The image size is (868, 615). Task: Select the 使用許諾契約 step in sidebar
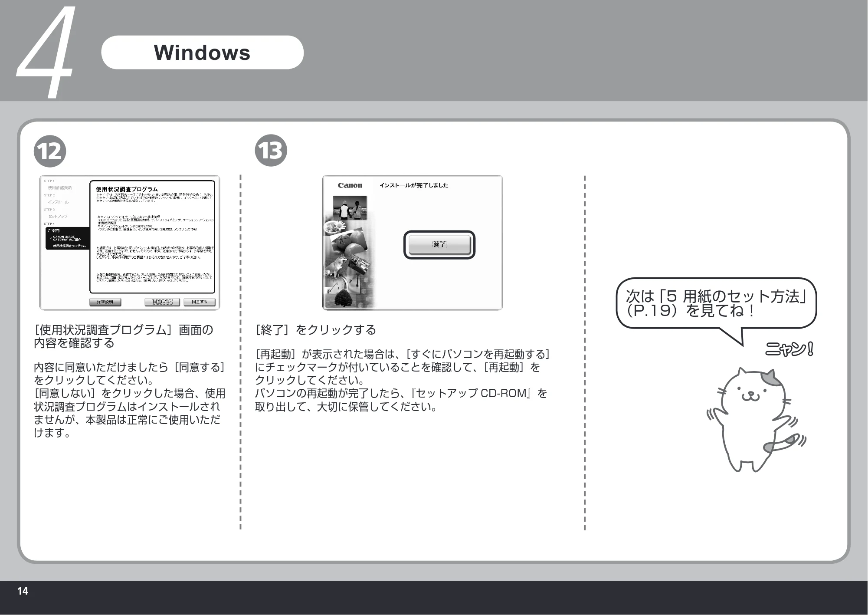[60, 188]
